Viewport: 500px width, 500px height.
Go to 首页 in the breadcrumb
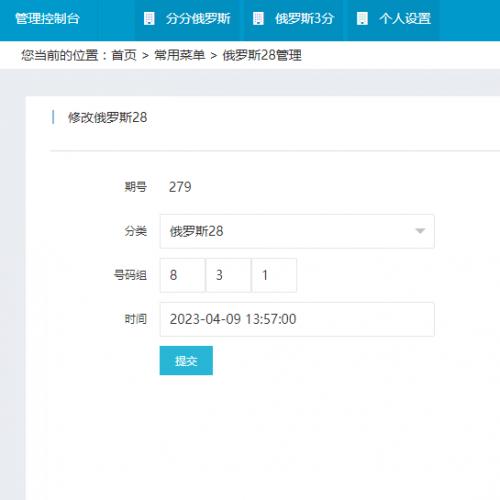pos(124,55)
